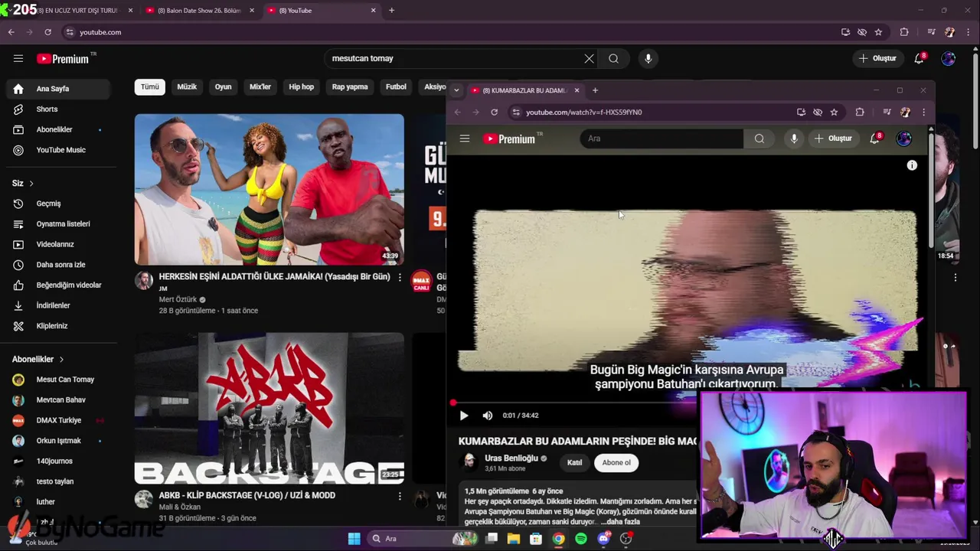980x551 pixels.
Task: Open Chrome menu in front window
Action: [923, 112]
